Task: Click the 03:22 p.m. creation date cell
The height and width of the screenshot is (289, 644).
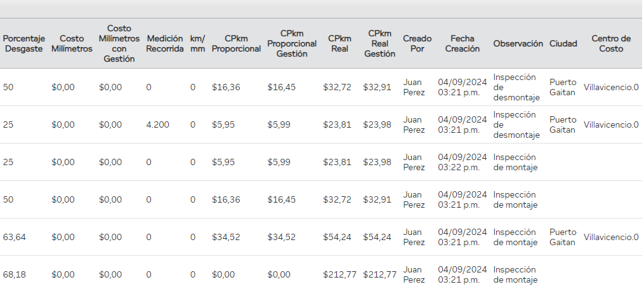Action: pyautogui.click(x=462, y=162)
